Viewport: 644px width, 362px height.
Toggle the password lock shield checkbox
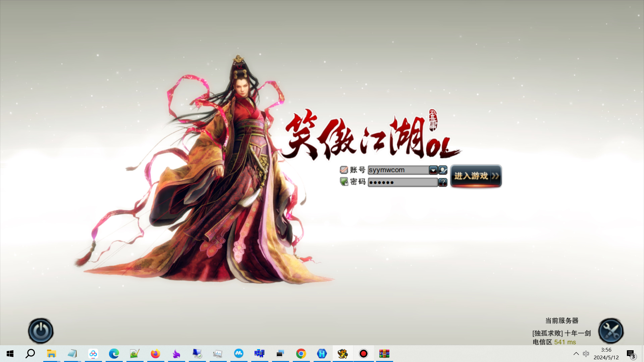[344, 182]
